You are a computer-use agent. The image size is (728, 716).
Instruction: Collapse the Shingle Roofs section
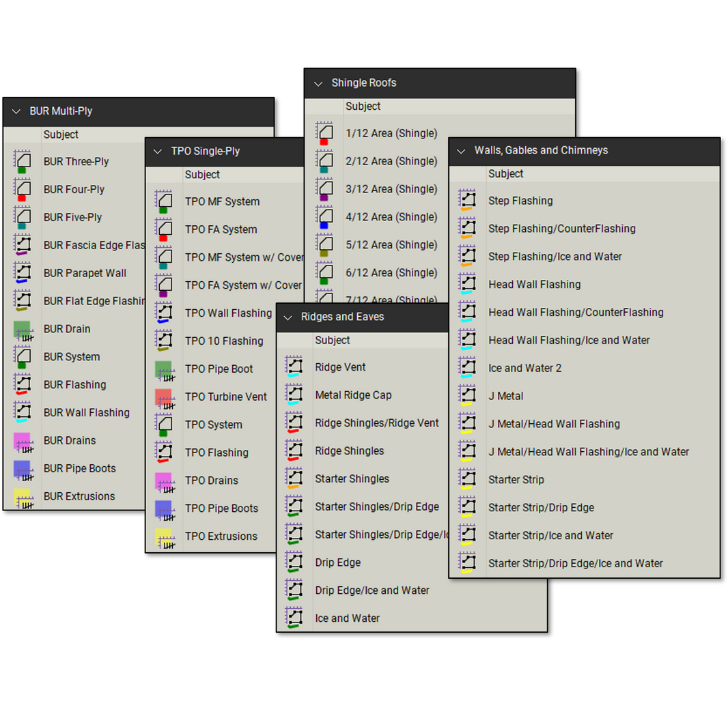[x=318, y=83]
